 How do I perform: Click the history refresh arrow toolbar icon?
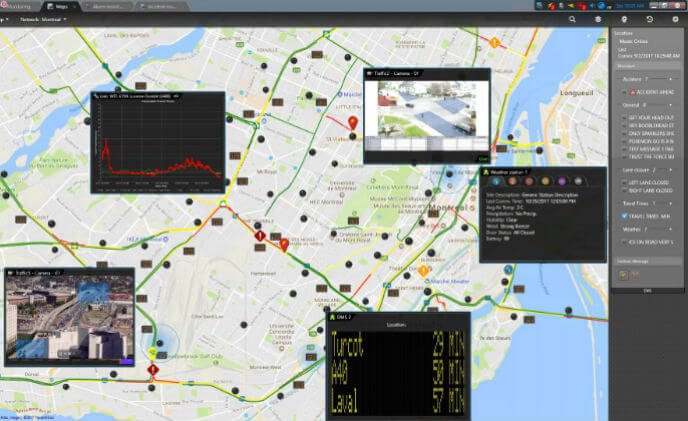click(650, 19)
